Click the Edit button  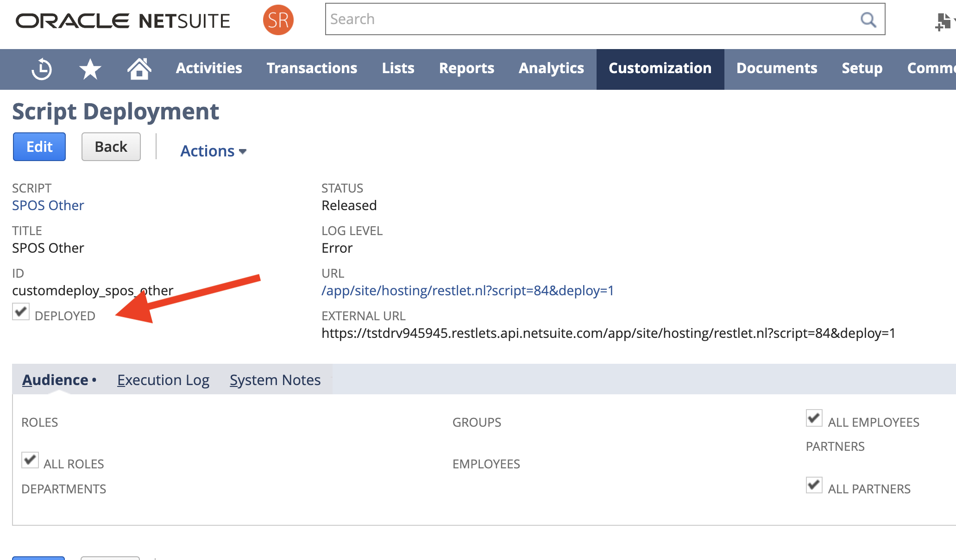click(x=39, y=147)
